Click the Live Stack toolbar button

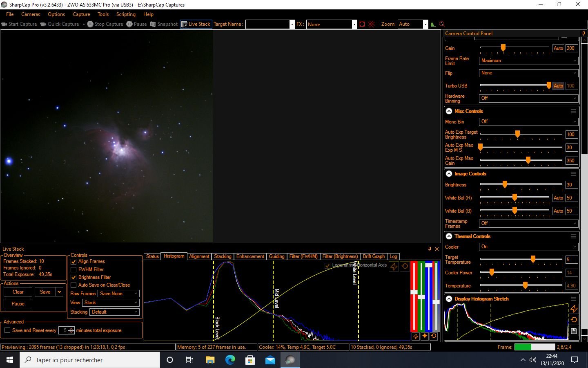coord(196,24)
